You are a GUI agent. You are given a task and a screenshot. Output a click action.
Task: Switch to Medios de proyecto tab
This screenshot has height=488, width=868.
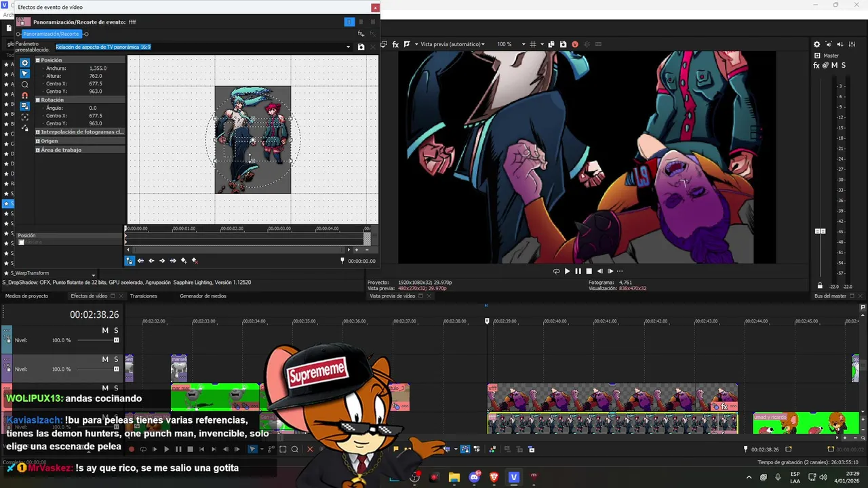pyautogui.click(x=26, y=296)
